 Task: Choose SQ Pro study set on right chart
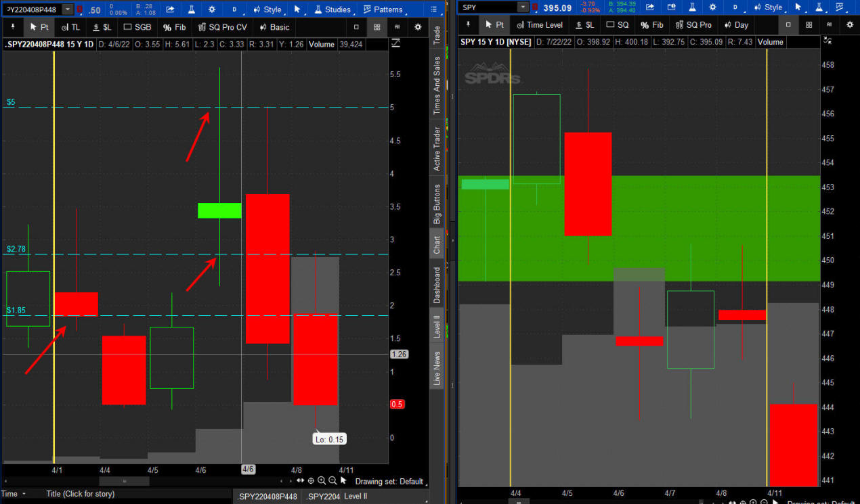pyautogui.click(x=692, y=24)
